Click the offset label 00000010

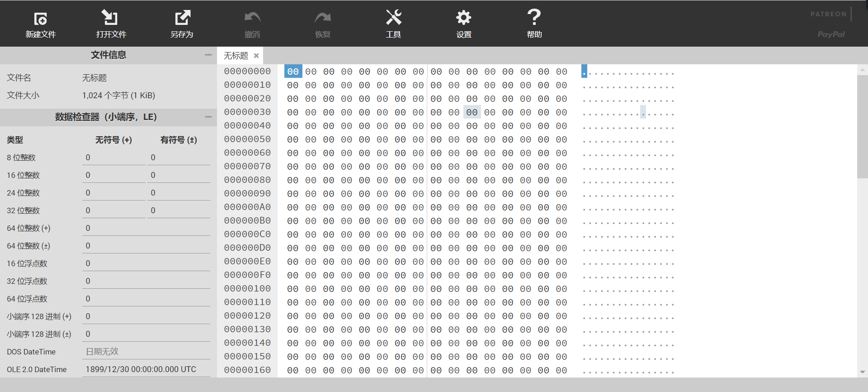click(x=247, y=85)
